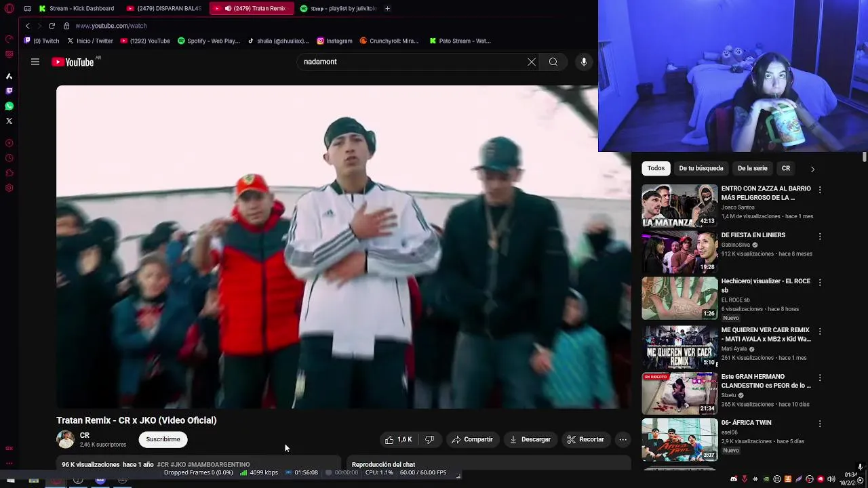Screen dimensions: 868x488
Task: Download the video with Descargar
Action: tap(530, 439)
